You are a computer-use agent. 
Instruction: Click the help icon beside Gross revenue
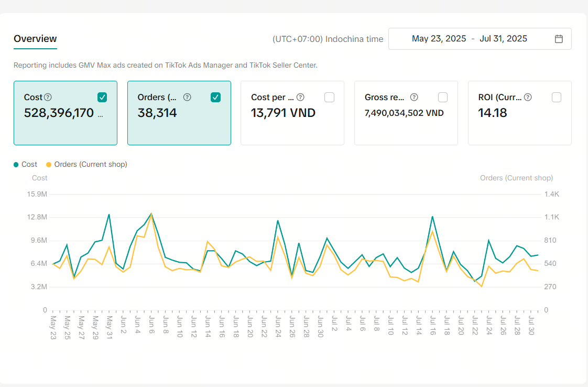(414, 97)
